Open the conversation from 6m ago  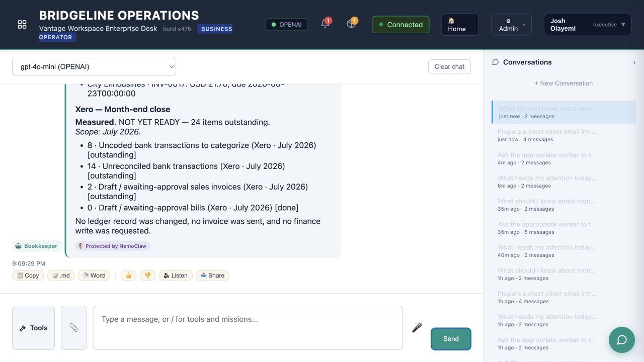(x=564, y=182)
